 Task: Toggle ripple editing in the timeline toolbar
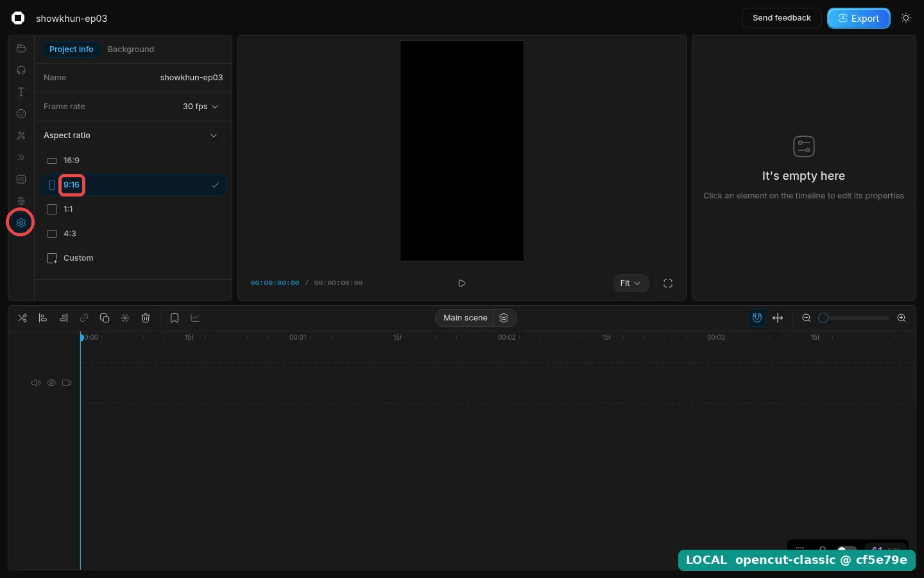[x=778, y=318]
